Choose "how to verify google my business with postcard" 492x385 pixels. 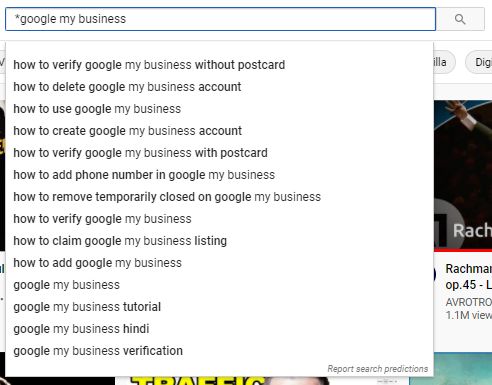(x=219, y=153)
